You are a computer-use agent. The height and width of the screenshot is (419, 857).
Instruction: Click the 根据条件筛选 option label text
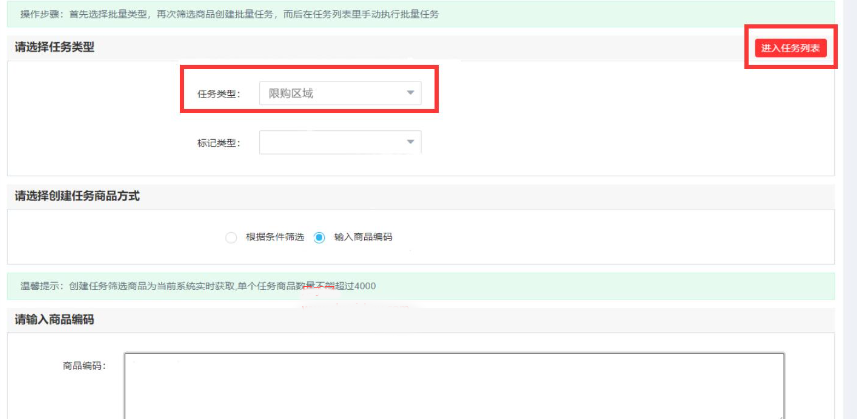pyautogui.click(x=273, y=237)
